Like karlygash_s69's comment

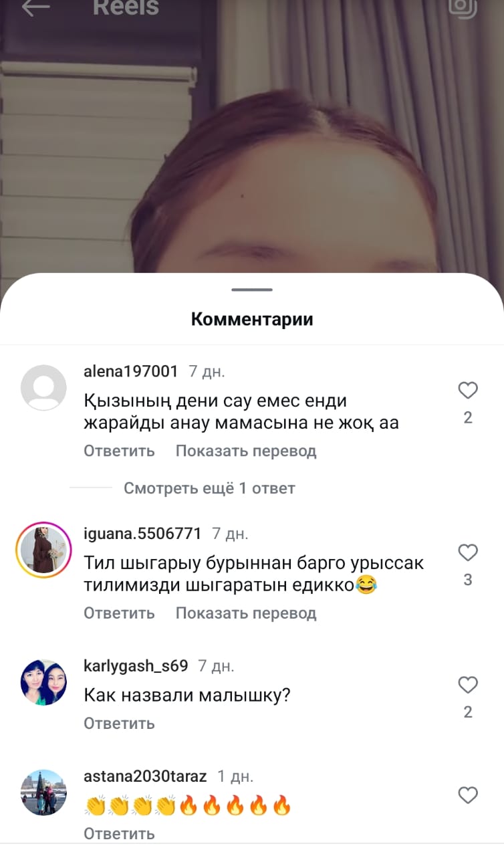click(468, 685)
